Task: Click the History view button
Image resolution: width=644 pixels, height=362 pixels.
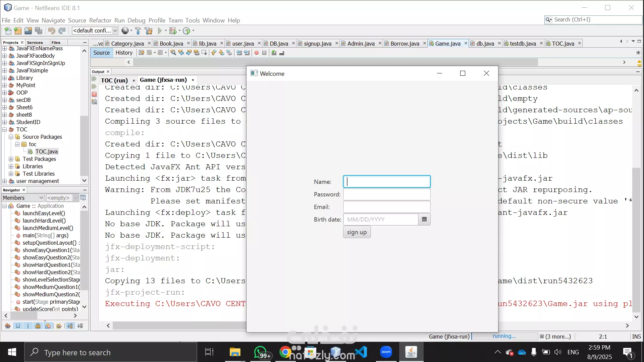Action: (x=124, y=53)
